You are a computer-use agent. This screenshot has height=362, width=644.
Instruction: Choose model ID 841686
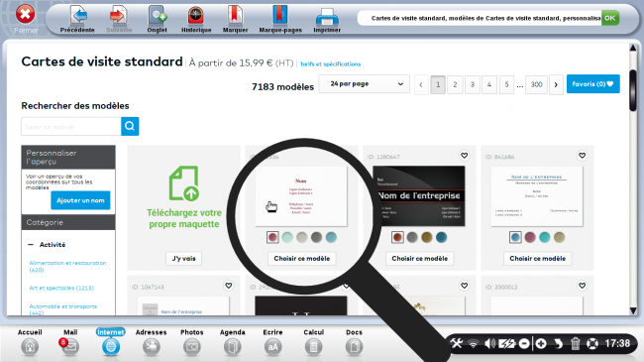click(538, 258)
